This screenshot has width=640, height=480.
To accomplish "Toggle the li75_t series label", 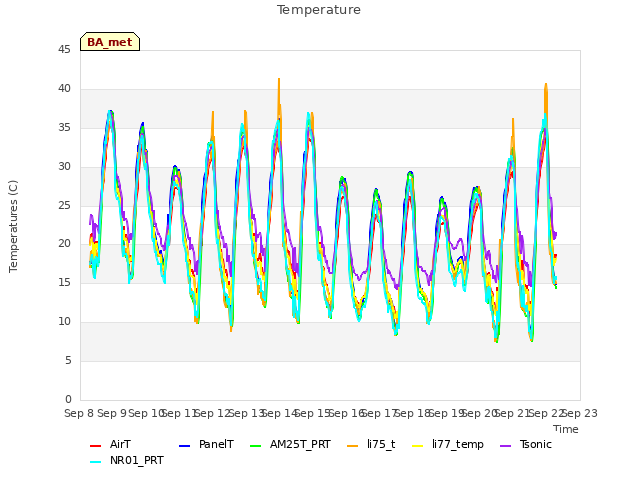I will (x=381, y=444).
